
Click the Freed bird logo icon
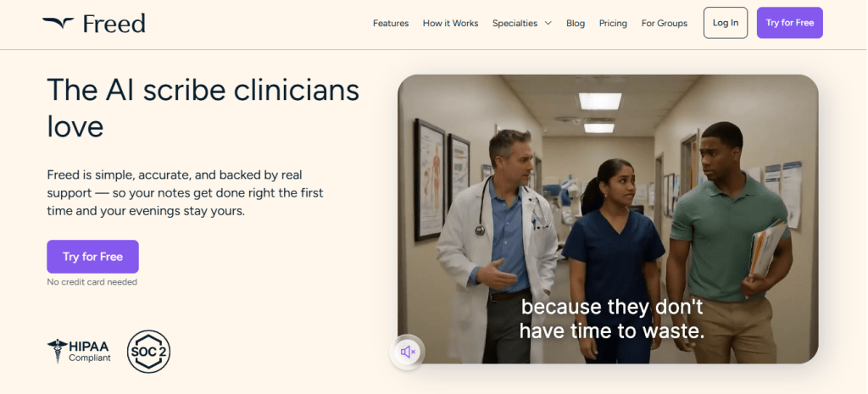tap(58, 23)
